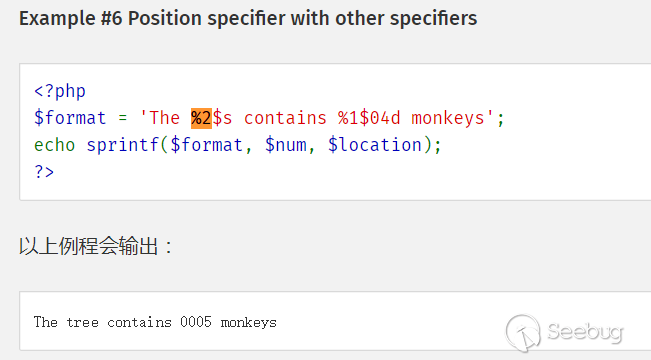Click the Seebug watermark text

(x=585, y=332)
